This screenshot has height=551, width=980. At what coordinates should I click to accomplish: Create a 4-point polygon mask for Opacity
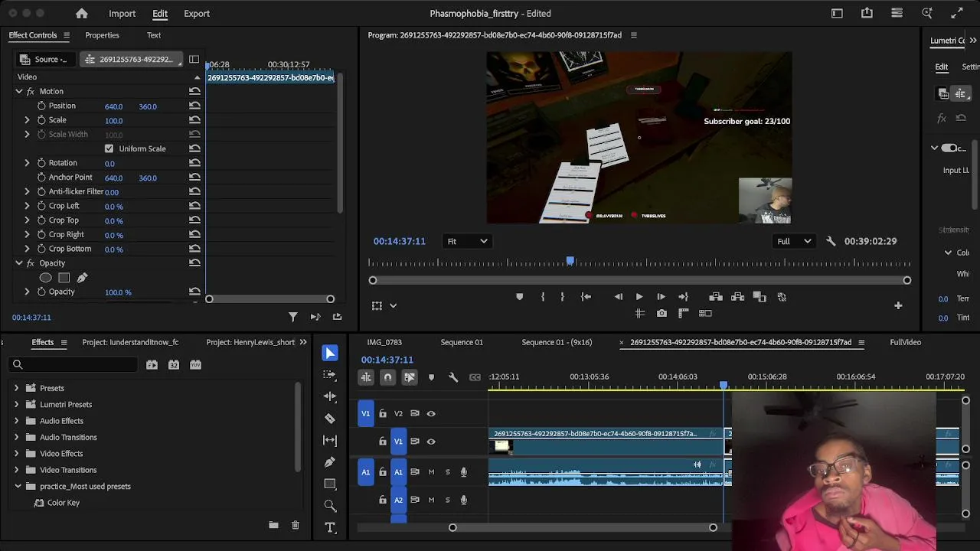64,278
